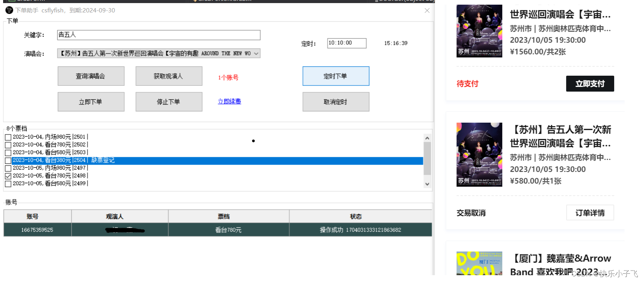Click the 下单助手 app icon in title bar
The width and height of the screenshot is (644, 281).
[x=9, y=10]
